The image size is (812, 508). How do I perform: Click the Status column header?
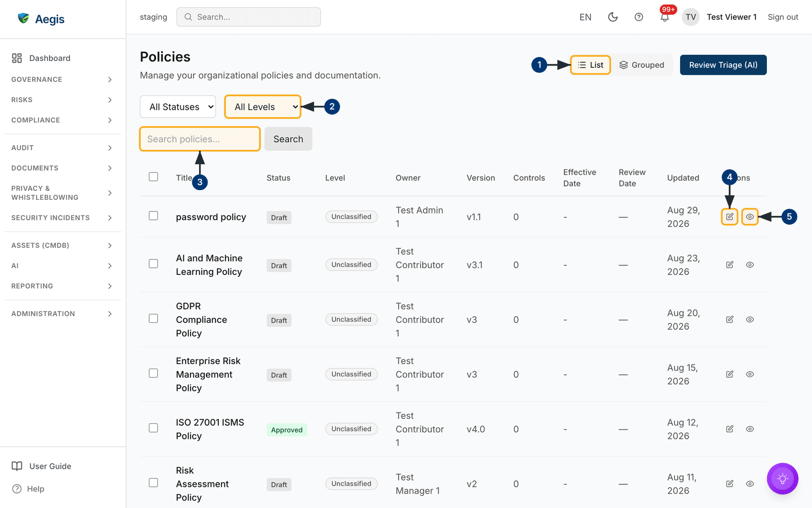tap(279, 178)
